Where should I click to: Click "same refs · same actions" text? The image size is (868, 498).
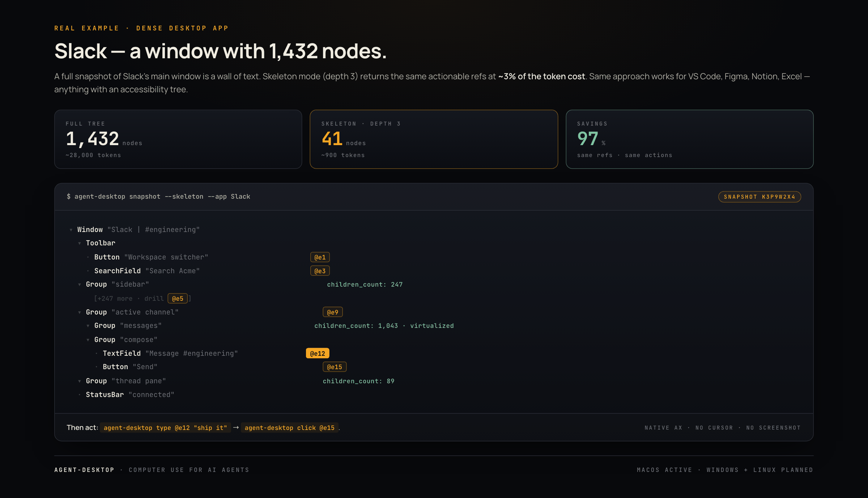pos(625,155)
